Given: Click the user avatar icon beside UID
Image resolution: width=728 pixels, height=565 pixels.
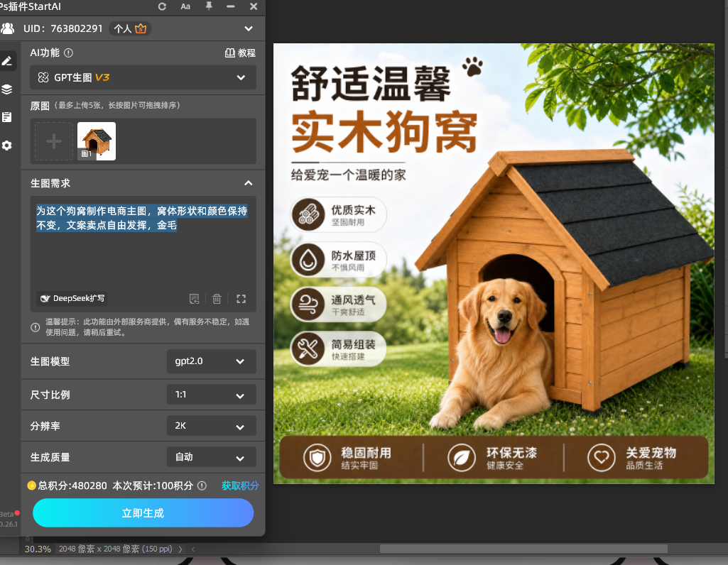Looking at the screenshot, I should (x=8, y=29).
